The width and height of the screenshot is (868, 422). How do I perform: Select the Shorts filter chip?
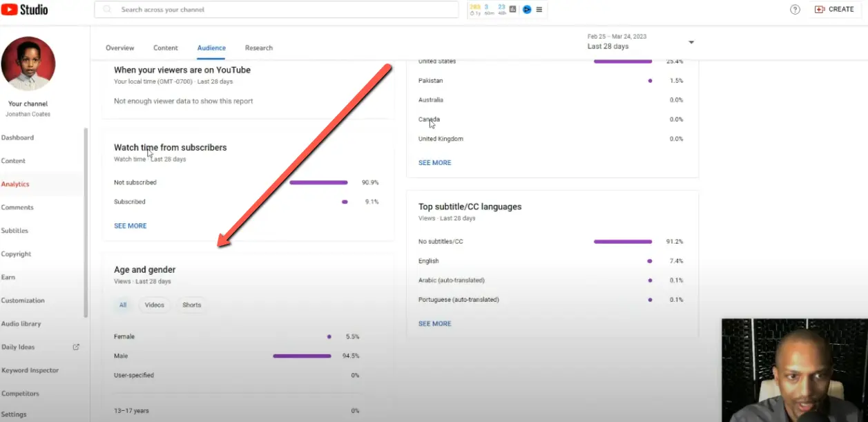pos(191,305)
